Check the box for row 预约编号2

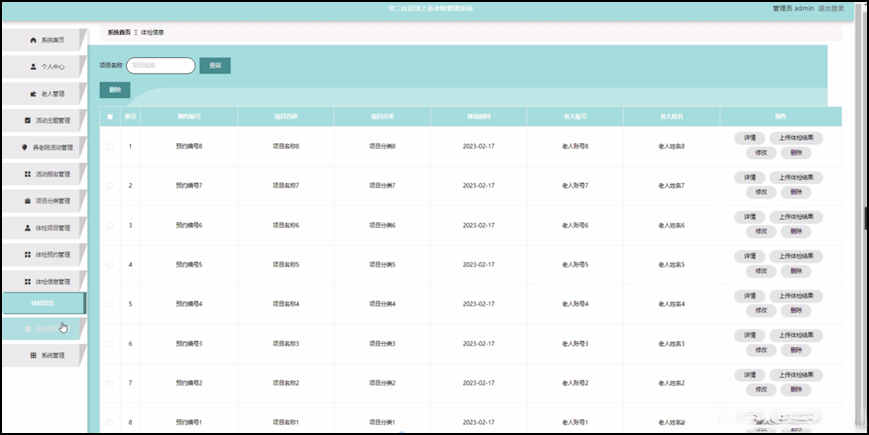(110, 383)
